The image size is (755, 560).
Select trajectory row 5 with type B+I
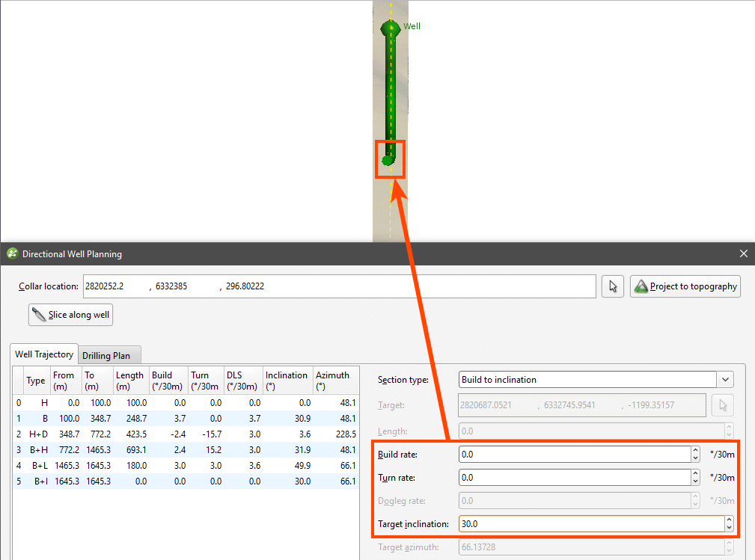click(186, 481)
